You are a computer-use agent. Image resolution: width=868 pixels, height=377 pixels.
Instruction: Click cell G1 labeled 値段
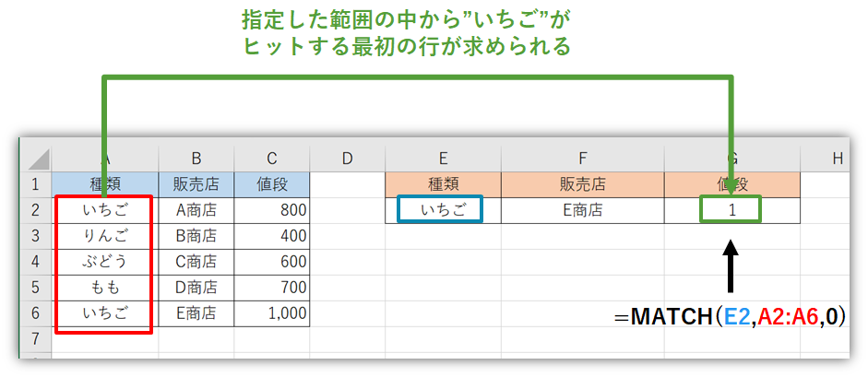coord(732,184)
